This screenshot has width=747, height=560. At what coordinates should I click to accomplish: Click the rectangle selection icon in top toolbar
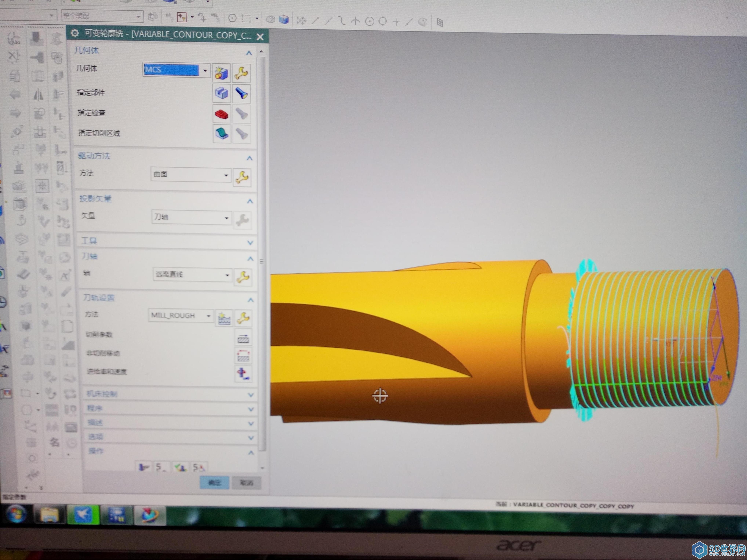(246, 18)
